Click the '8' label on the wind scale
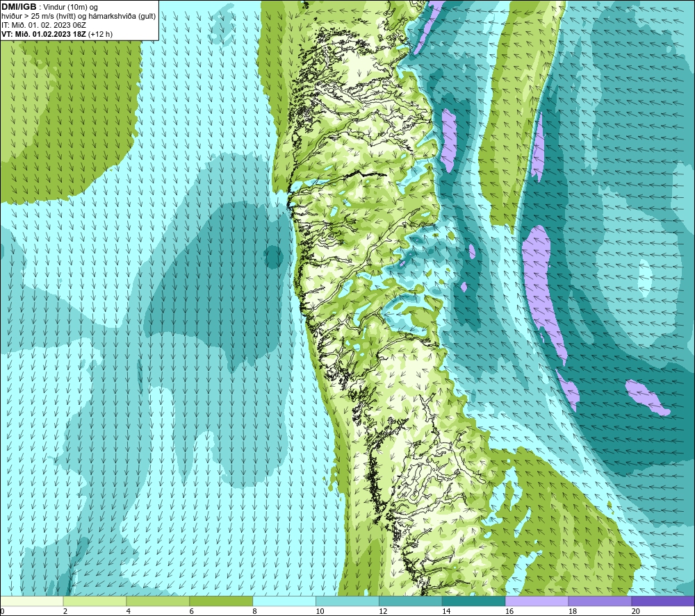The height and width of the screenshot is (616, 695). click(x=255, y=612)
